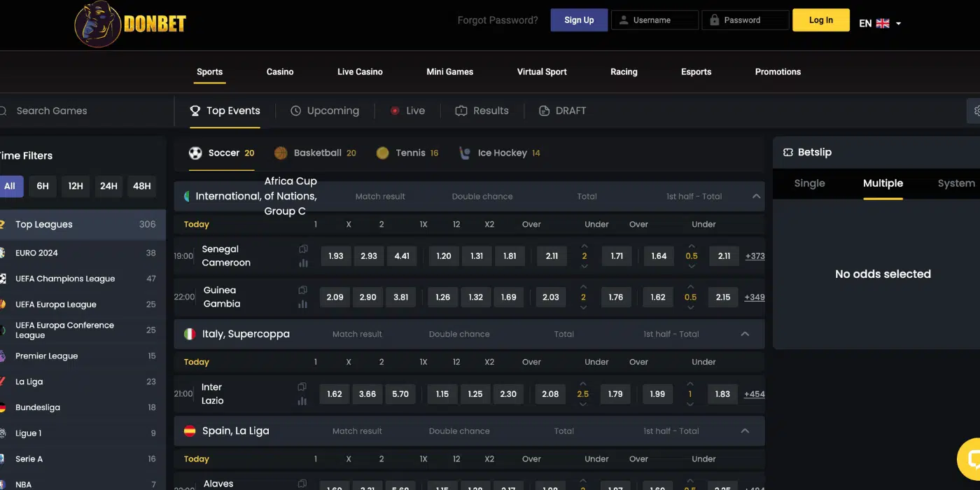
Task: Select the Ice Hockey sport icon
Action: [465, 153]
